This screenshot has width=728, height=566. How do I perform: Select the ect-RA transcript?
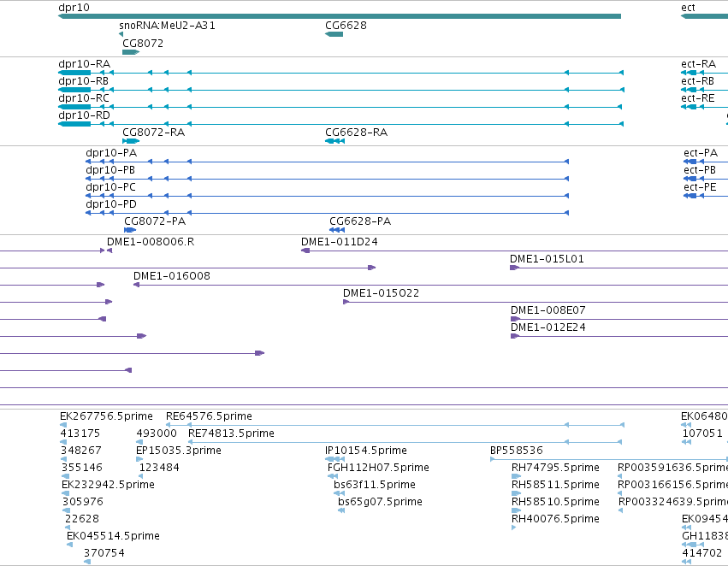coord(704,73)
